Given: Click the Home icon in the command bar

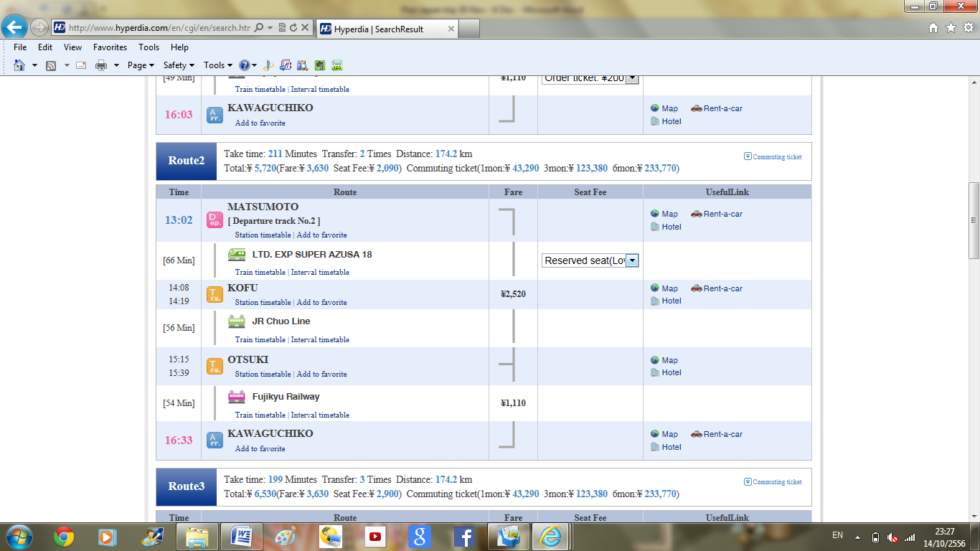Looking at the screenshot, I should (x=19, y=65).
